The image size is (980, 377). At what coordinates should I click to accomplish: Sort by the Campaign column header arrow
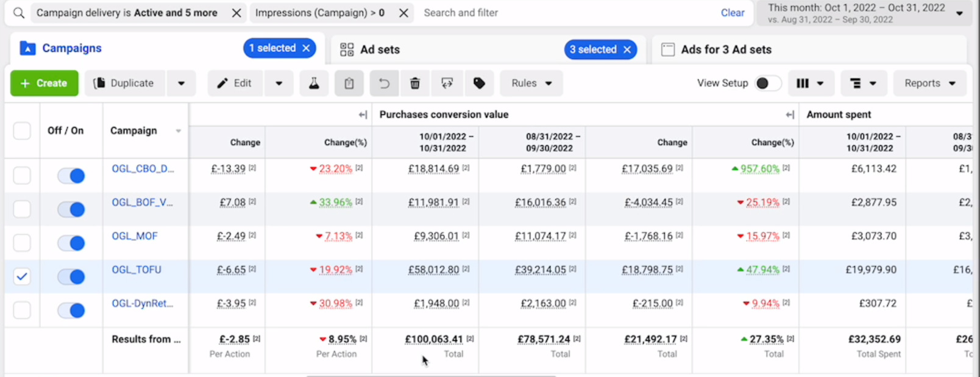click(x=179, y=131)
